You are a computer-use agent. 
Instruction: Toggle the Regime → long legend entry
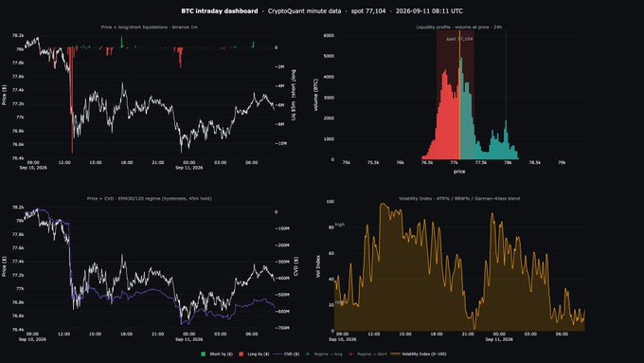tap(324, 354)
